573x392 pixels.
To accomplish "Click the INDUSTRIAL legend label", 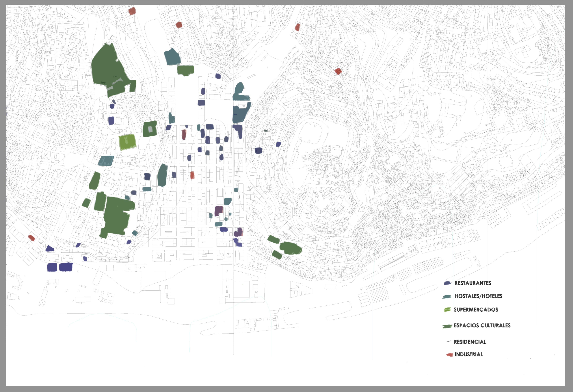I will (469, 354).
